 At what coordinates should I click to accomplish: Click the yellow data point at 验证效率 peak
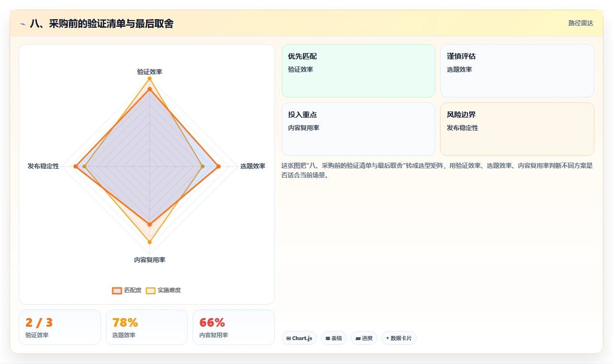[x=149, y=78]
